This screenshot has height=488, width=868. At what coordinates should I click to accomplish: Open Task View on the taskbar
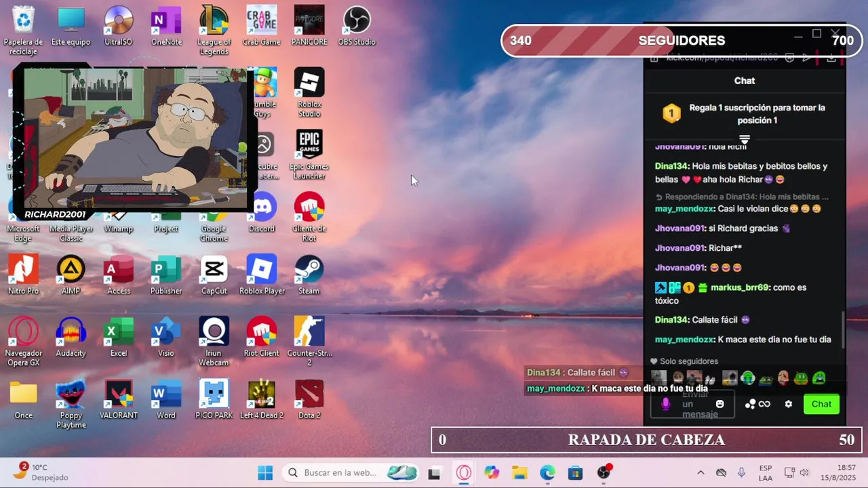click(x=434, y=472)
